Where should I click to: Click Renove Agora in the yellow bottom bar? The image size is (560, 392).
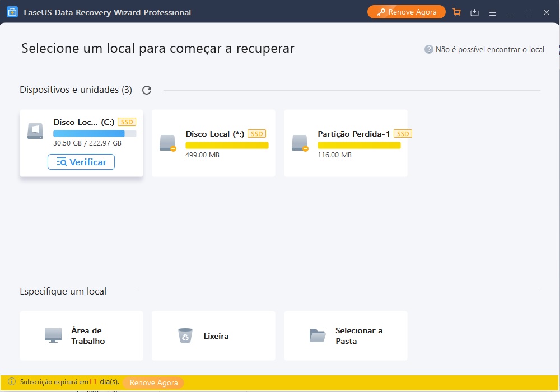tap(153, 382)
